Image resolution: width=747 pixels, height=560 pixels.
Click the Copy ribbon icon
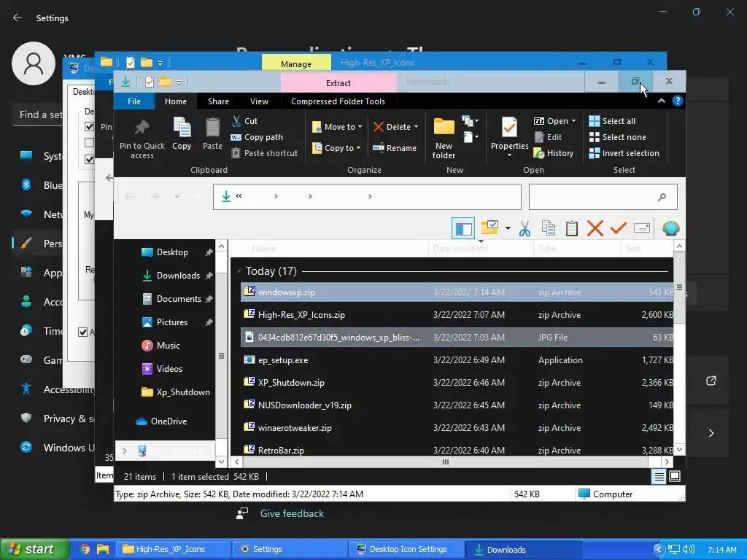click(x=182, y=128)
